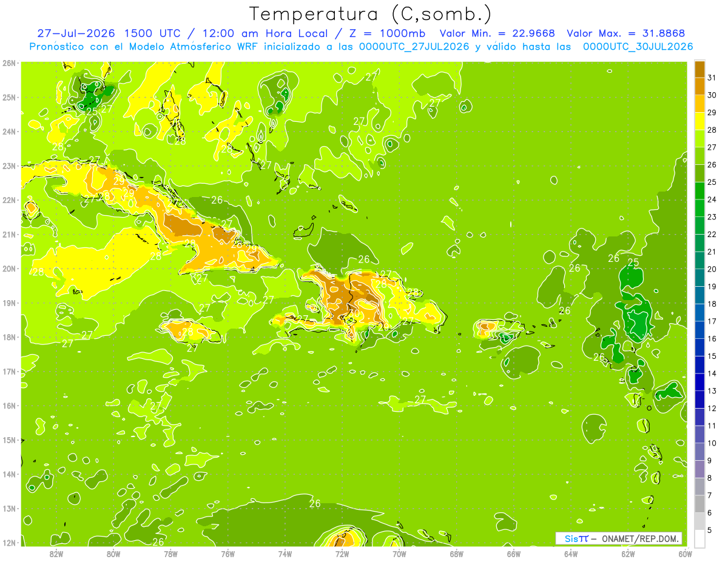Select the initialization time "0000UTC_27JUL2026"
This screenshot has height=562, width=728.
pyautogui.click(x=414, y=47)
